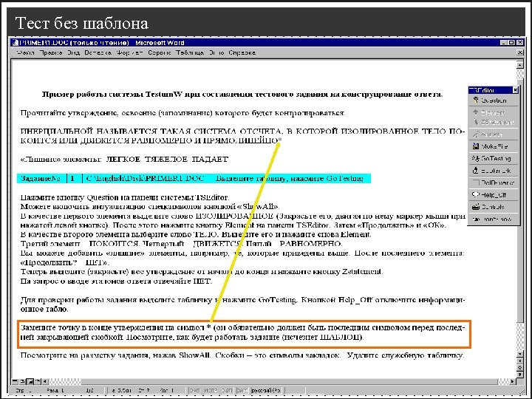The image size is (532, 399).
Task: Close the document with menu bar X
Action: pyautogui.click(x=519, y=52)
